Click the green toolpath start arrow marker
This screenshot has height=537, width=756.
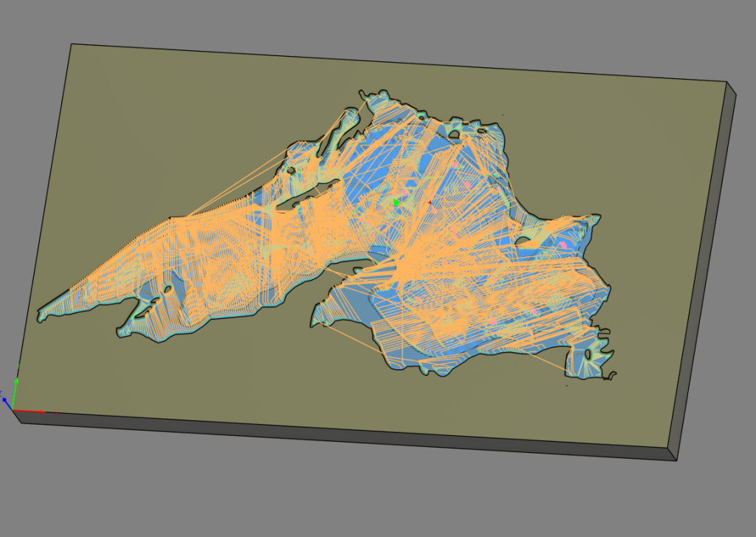397,202
